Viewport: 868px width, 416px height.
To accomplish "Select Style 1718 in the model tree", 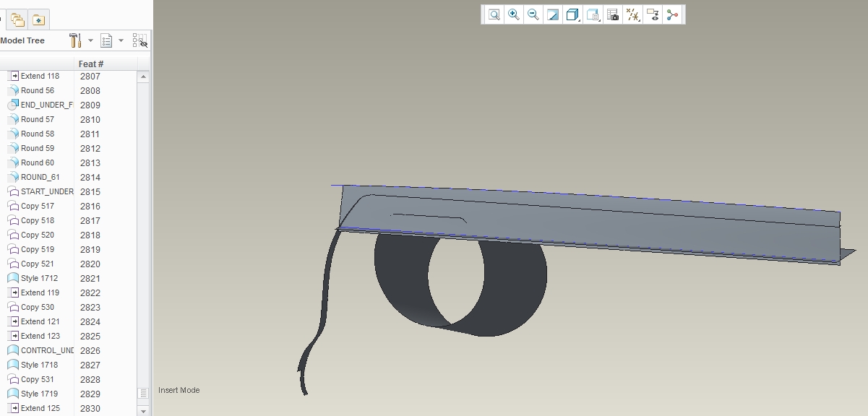I will point(39,365).
